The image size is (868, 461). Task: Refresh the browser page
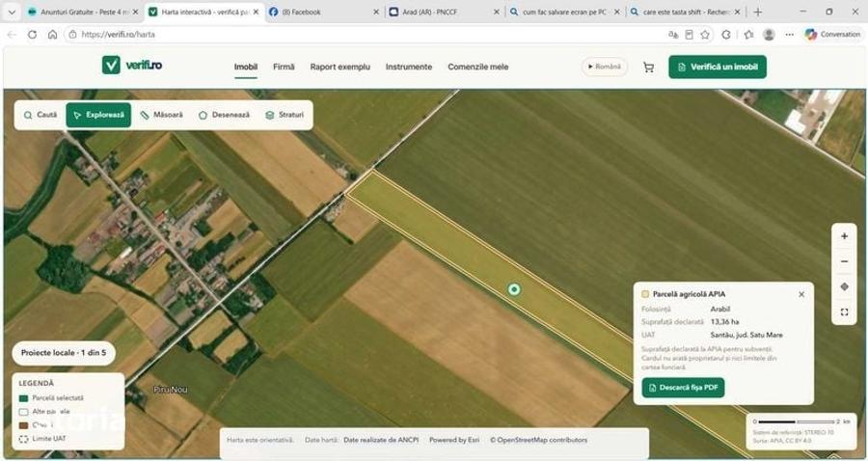[32, 35]
